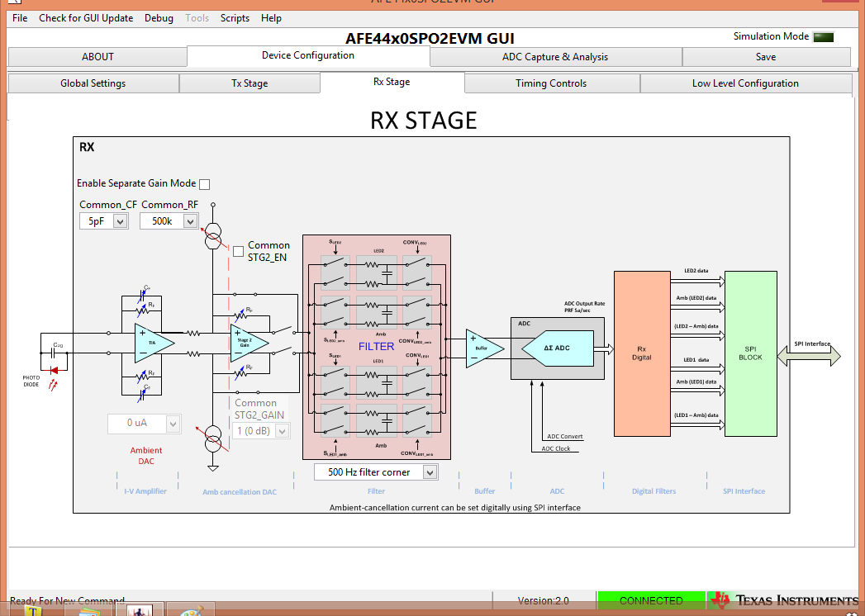Image resolution: width=865 pixels, height=616 pixels.
Task: Click the Amb (LED2) data label
Action: pyautogui.click(x=696, y=298)
